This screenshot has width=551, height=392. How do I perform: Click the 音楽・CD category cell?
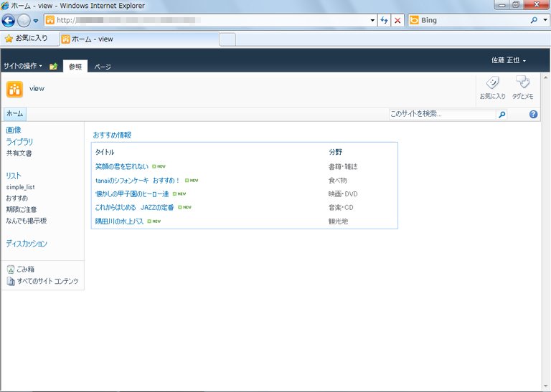pos(341,207)
